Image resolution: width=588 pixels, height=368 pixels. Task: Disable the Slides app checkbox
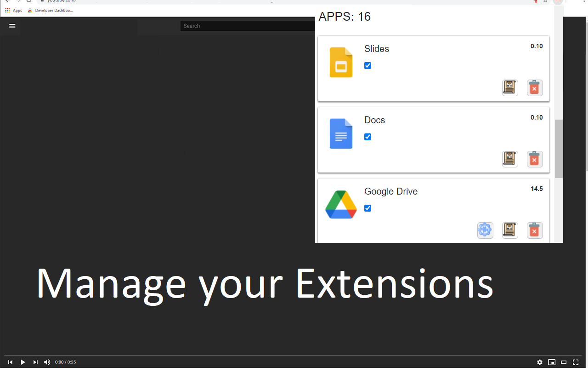point(367,65)
